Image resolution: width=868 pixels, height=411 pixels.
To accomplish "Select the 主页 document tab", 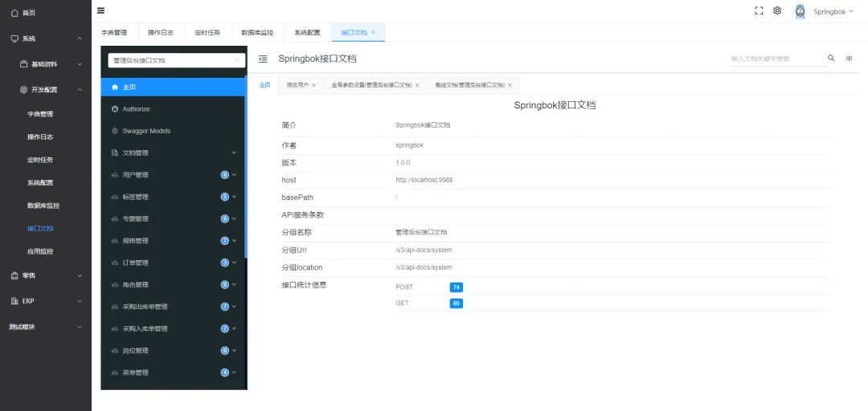I will (264, 85).
